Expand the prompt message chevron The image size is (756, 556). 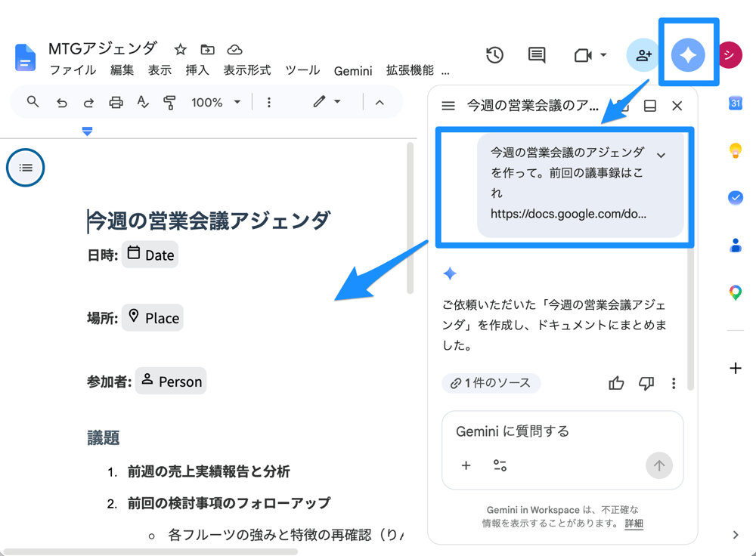pos(661,155)
